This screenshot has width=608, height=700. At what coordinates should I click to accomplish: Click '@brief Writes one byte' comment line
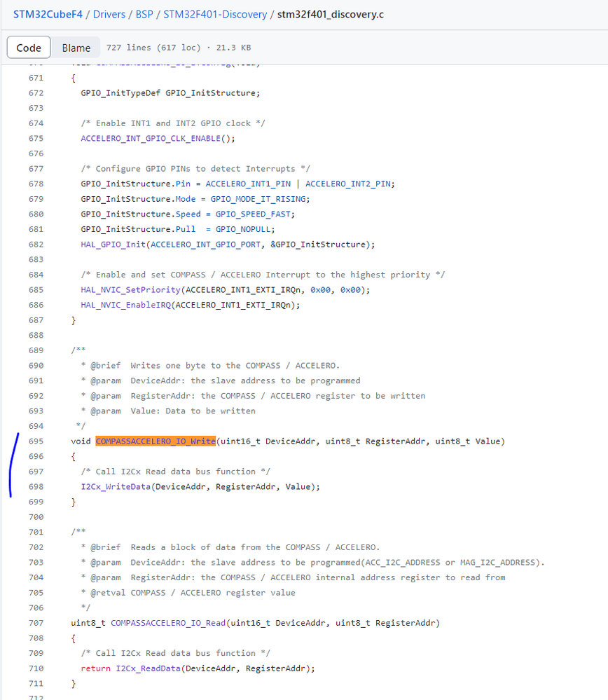coord(210,366)
